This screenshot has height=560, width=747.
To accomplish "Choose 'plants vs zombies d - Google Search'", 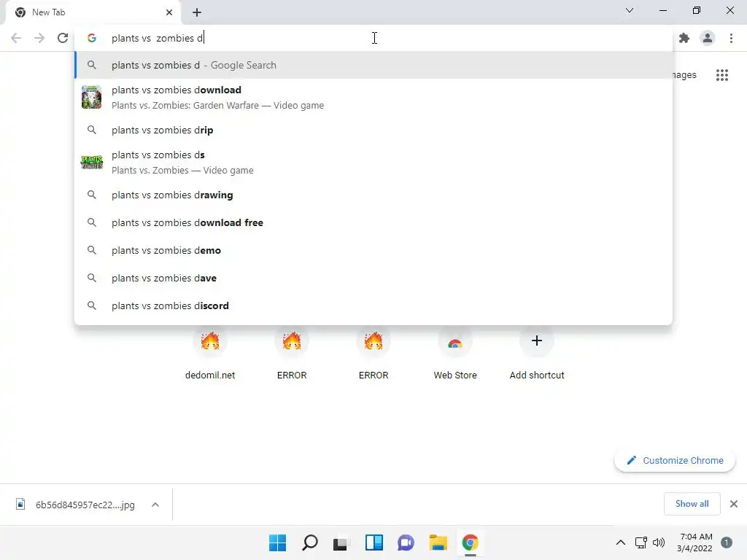I will pyautogui.click(x=373, y=65).
